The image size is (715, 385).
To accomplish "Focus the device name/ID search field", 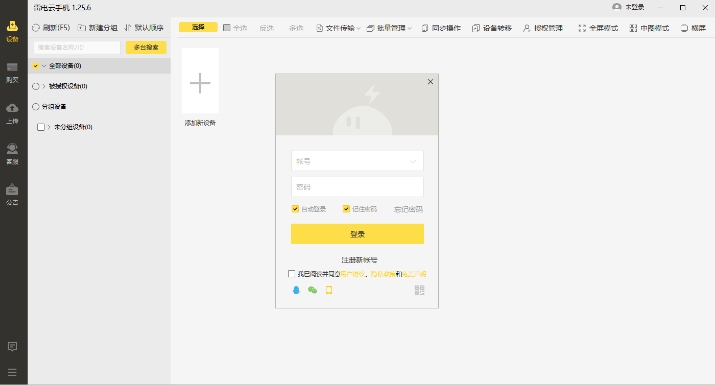I will click(77, 47).
